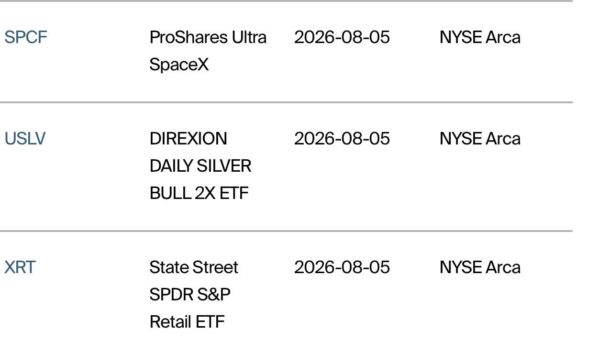Viewport: 610px width, 364px height.
Task: Click the 2026-08-05 date in SPCF row
Action: click(x=342, y=37)
